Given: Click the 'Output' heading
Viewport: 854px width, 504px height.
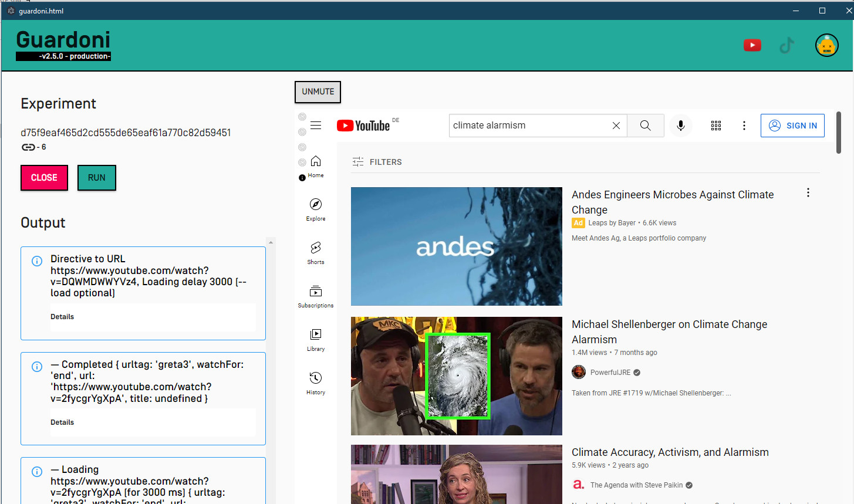Looking at the screenshot, I should [43, 223].
